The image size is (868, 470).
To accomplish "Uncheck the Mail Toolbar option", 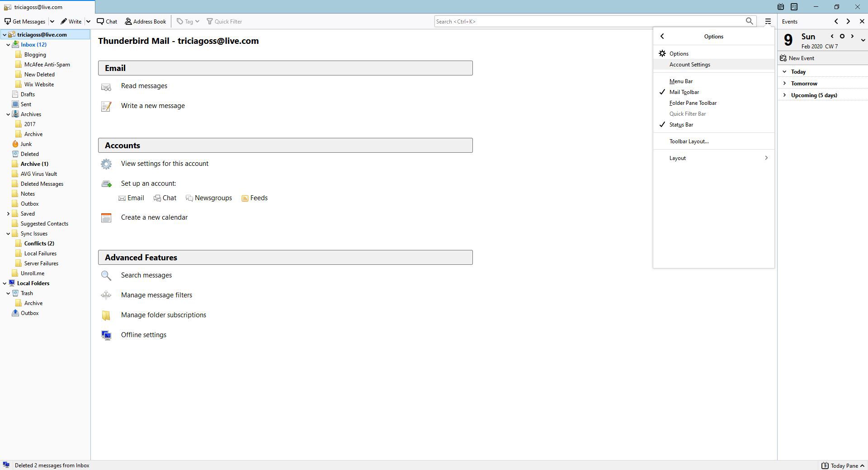I will pyautogui.click(x=713, y=92).
